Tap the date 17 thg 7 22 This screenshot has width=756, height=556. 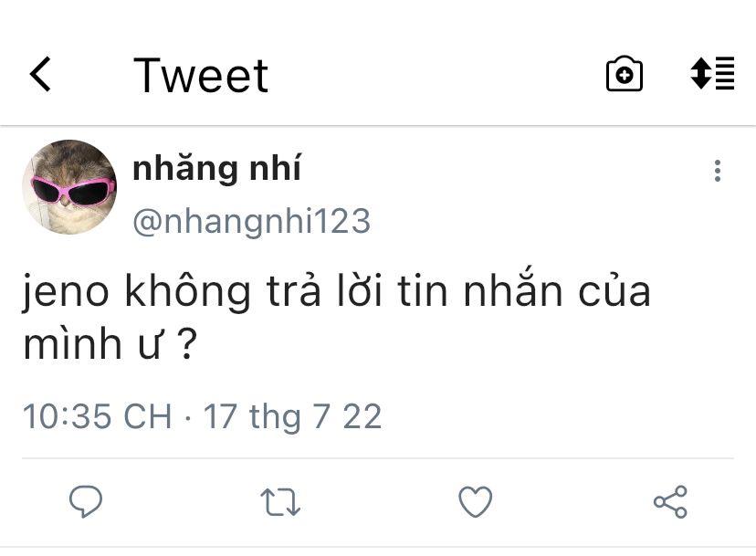click(x=292, y=416)
